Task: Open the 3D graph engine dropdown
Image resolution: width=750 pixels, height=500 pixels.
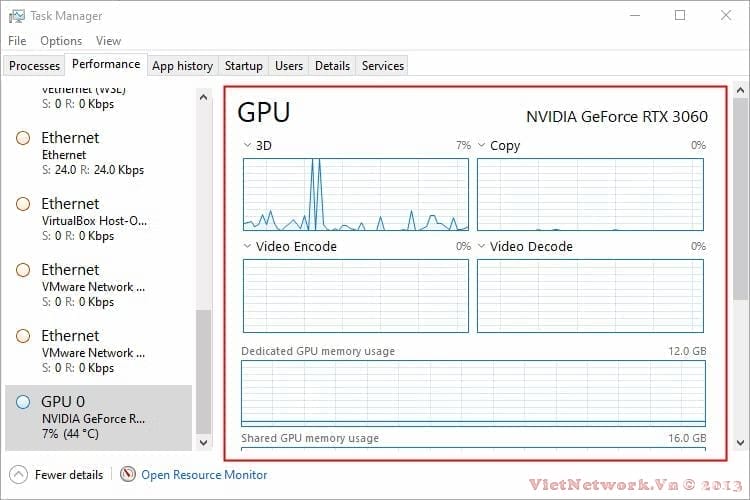Action: 248,146
